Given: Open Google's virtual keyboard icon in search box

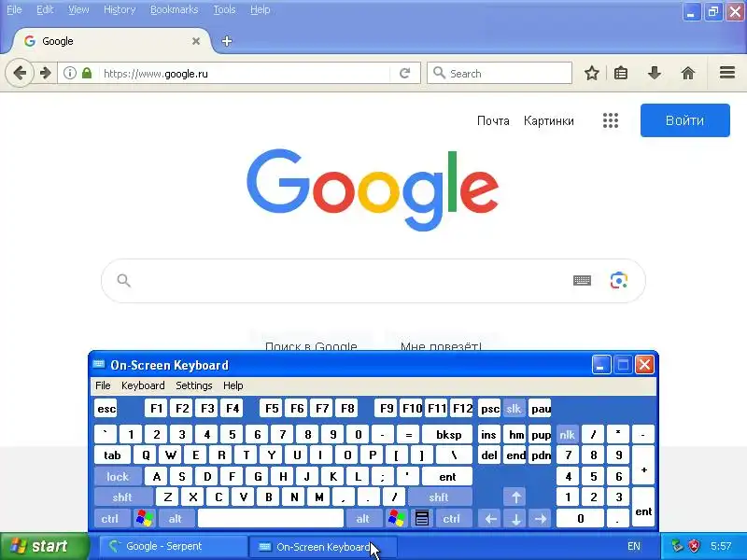Looking at the screenshot, I should pos(582,281).
